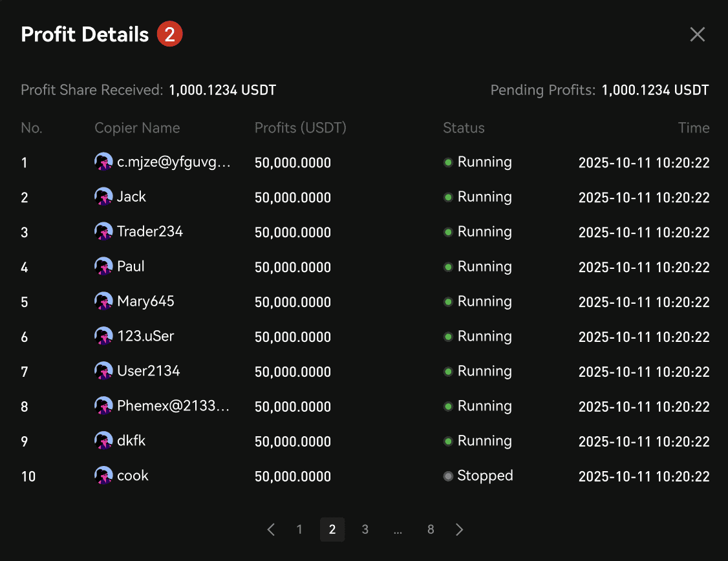Screen dimensions: 728x561
Task: Click current page 2 button
Action: pos(332,530)
